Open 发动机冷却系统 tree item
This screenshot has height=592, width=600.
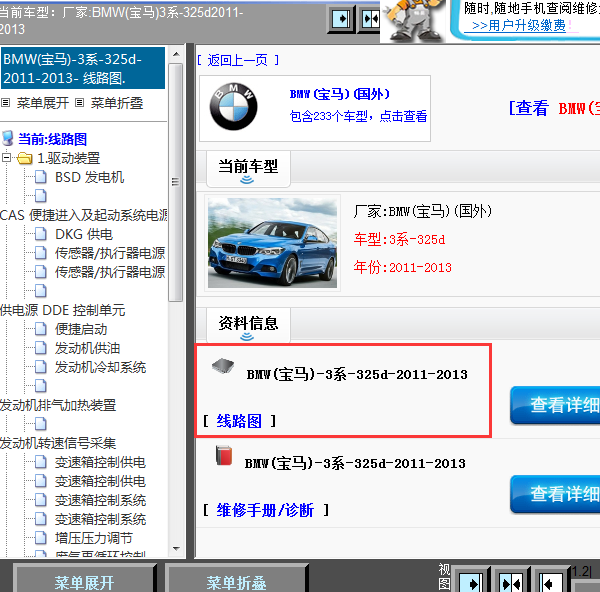(x=100, y=367)
